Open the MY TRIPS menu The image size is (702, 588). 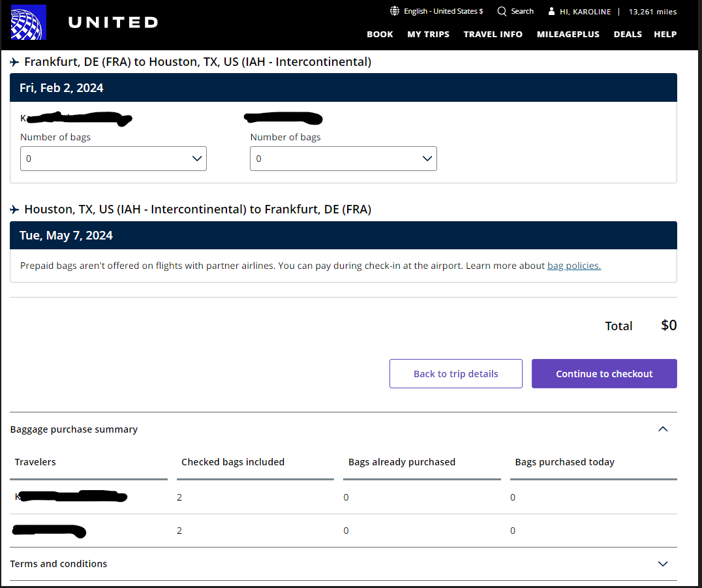point(428,34)
